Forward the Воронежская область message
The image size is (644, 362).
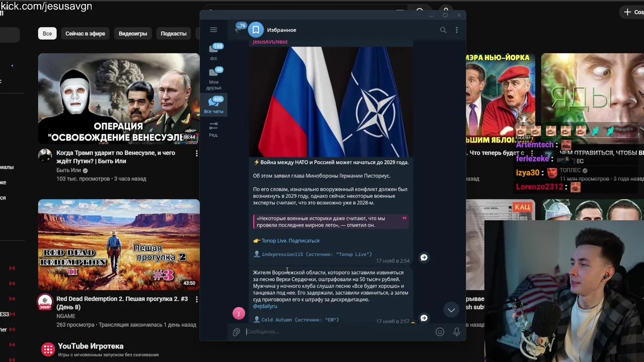tap(424, 318)
